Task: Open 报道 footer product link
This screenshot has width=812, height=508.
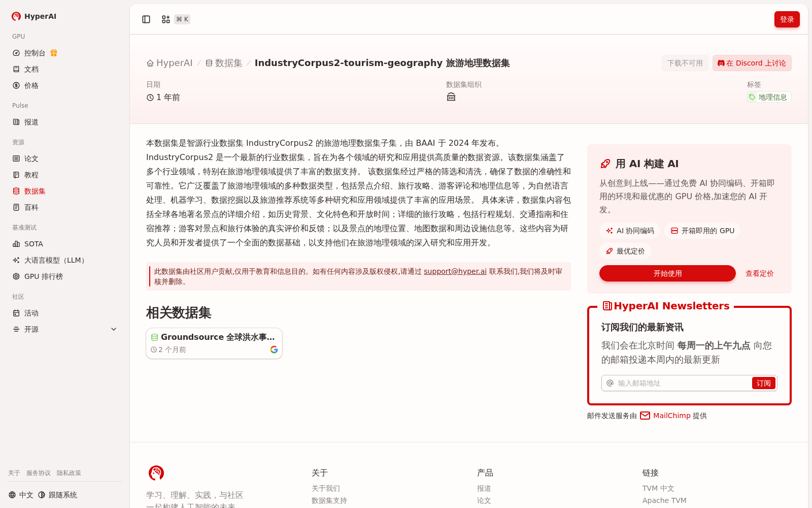Action: click(x=484, y=488)
